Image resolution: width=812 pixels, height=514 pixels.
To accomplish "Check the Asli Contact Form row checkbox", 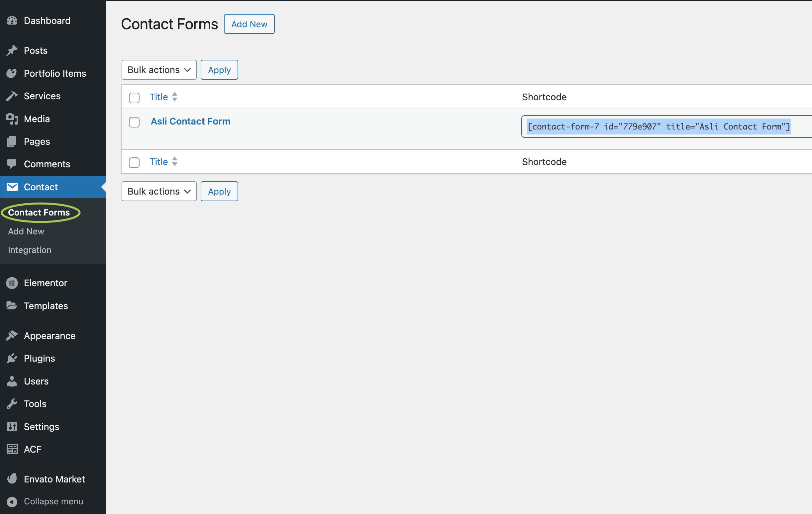I will [x=134, y=122].
